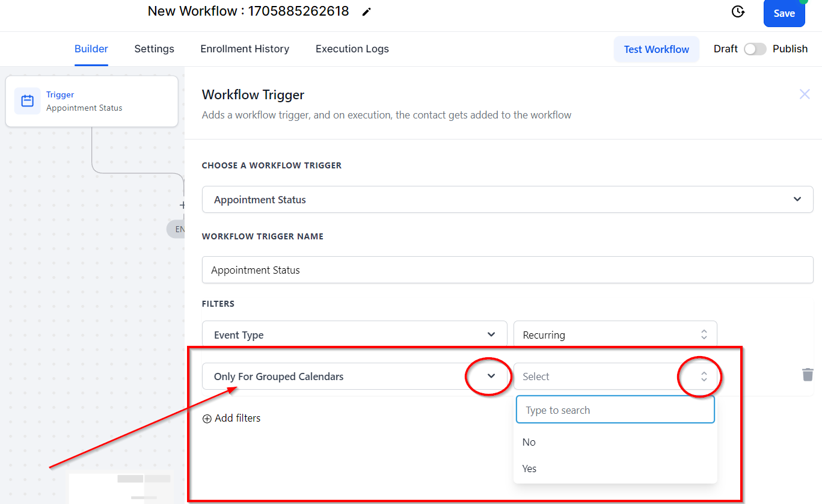Click the Type to search field
822x504 pixels.
(615, 410)
